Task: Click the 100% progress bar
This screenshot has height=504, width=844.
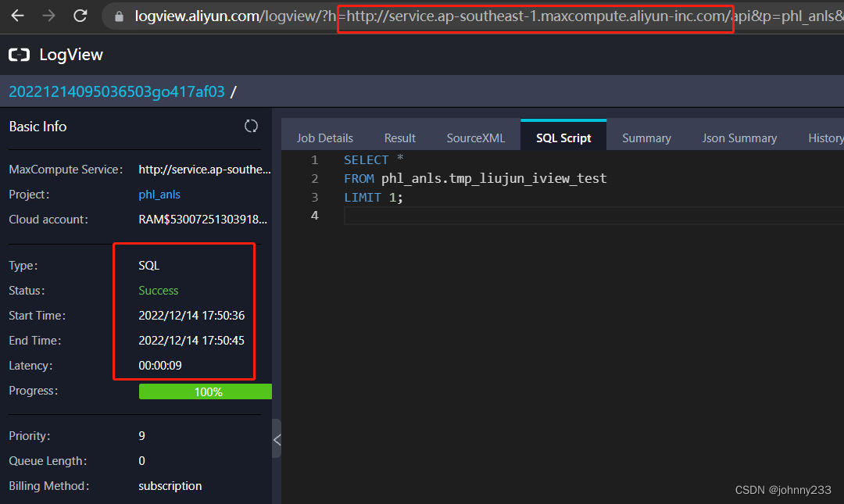Action: click(x=205, y=391)
